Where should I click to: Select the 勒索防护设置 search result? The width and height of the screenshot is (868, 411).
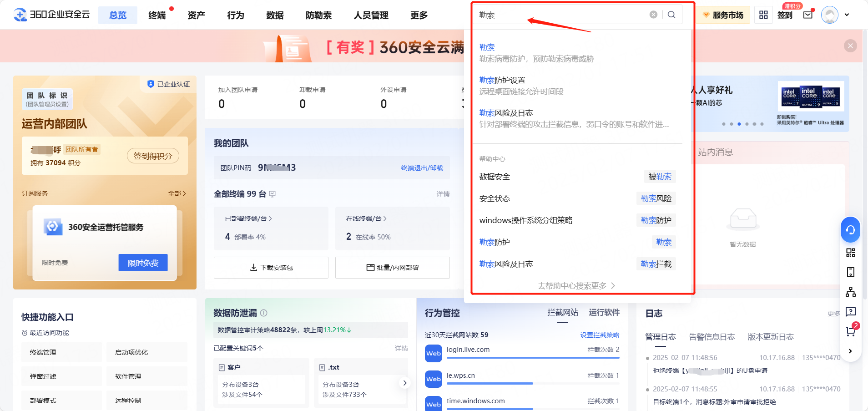click(578, 86)
